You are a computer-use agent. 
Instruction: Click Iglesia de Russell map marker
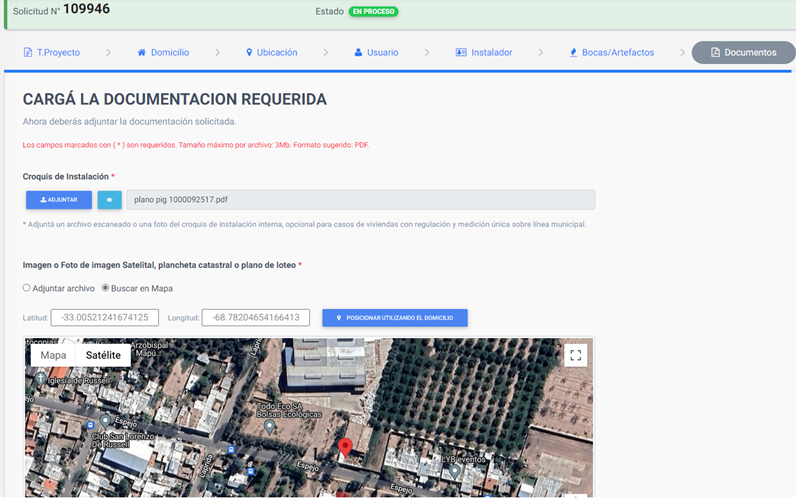tap(41, 378)
